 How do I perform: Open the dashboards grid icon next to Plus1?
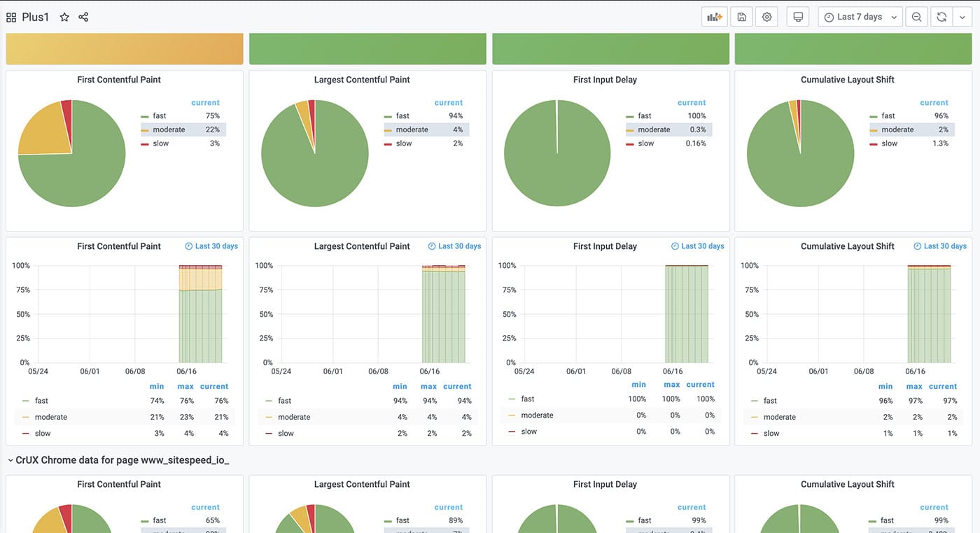click(11, 17)
